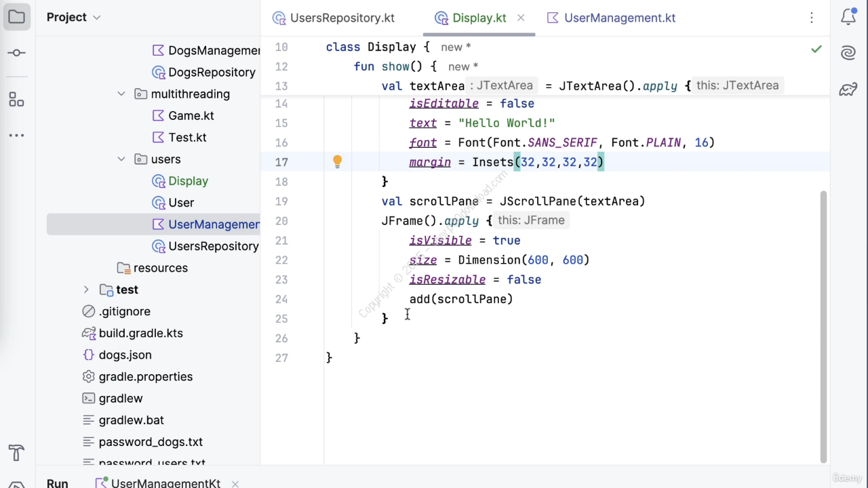Open the Commit tool window icon

click(x=17, y=53)
